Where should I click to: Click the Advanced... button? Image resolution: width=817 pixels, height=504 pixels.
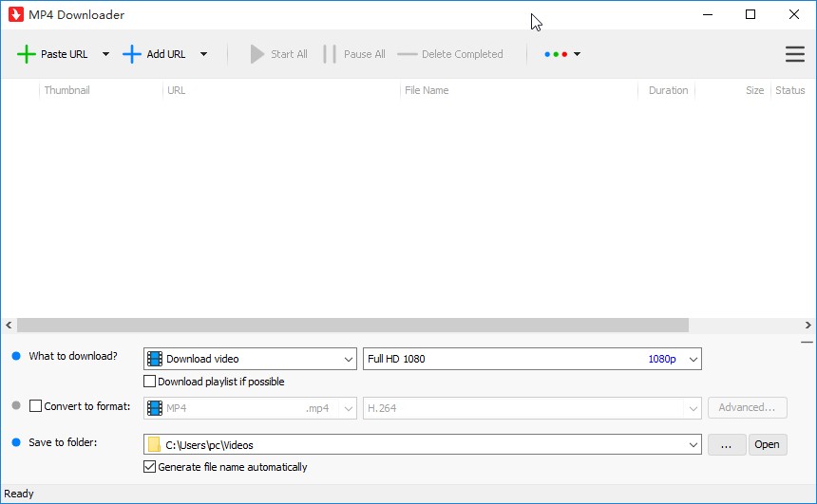[748, 408]
